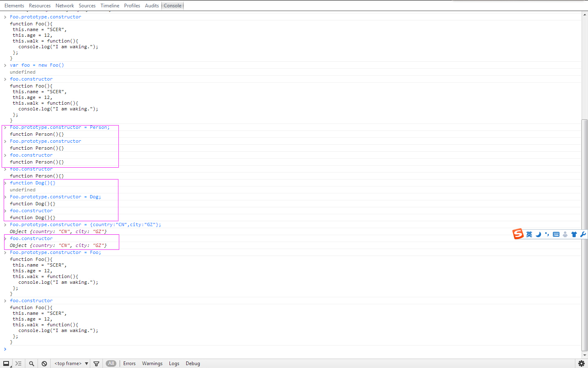The height and width of the screenshot is (368, 588).
Task: Open the DevTools search magnifier
Action: click(31, 364)
